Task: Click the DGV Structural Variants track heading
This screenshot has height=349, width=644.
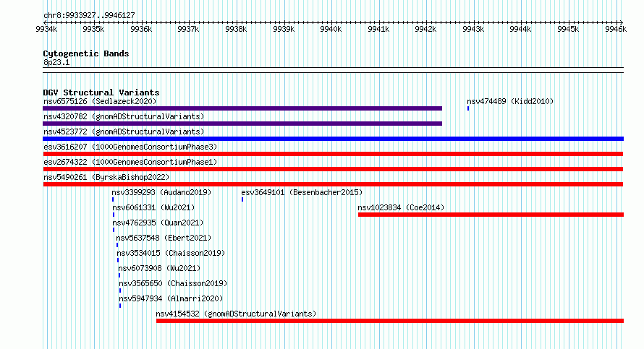Action: pos(101,92)
